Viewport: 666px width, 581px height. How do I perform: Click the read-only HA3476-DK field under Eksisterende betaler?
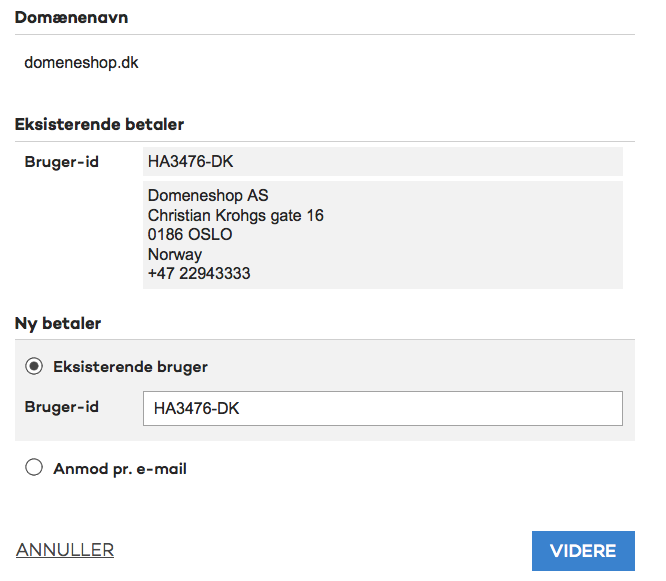click(383, 161)
